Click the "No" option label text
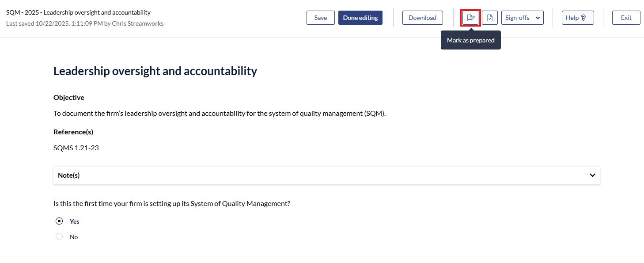Screen dimensions: 644x263 tap(74, 237)
